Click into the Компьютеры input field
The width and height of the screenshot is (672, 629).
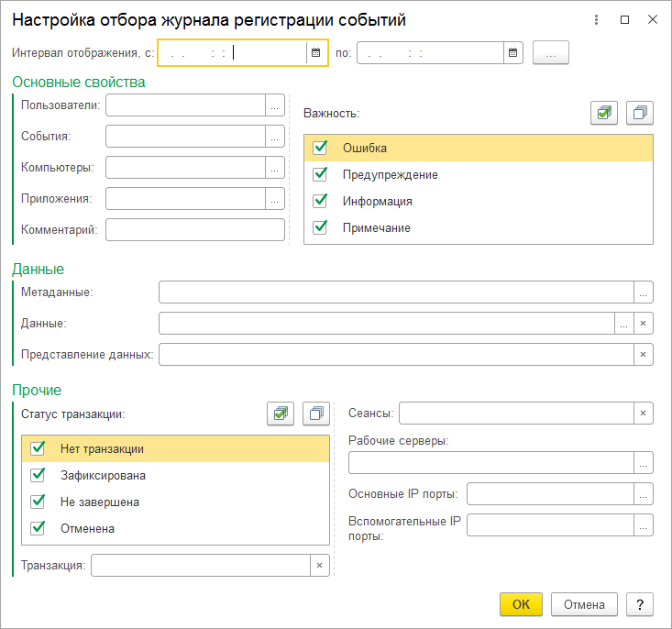click(185, 168)
